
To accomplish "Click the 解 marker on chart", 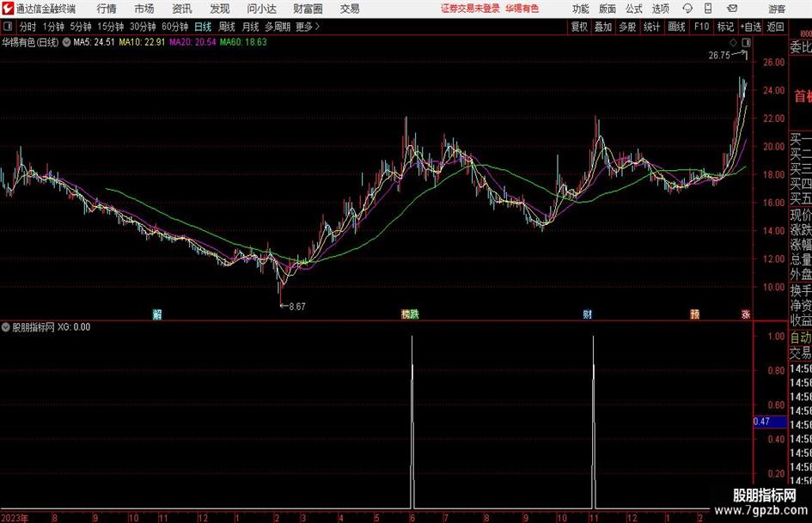I will coord(157,314).
